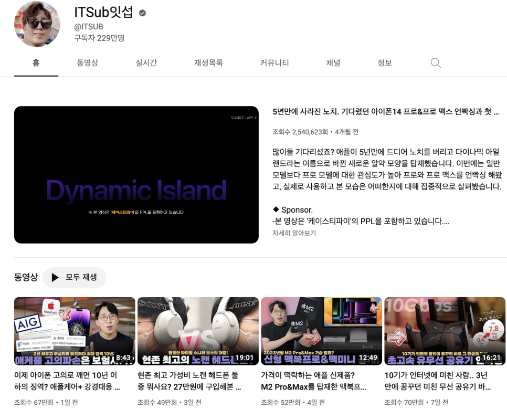Image resolution: width=507 pixels, height=420 pixels.
Task: Click the ITSub잇섭 channel name
Action: pos(103,12)
